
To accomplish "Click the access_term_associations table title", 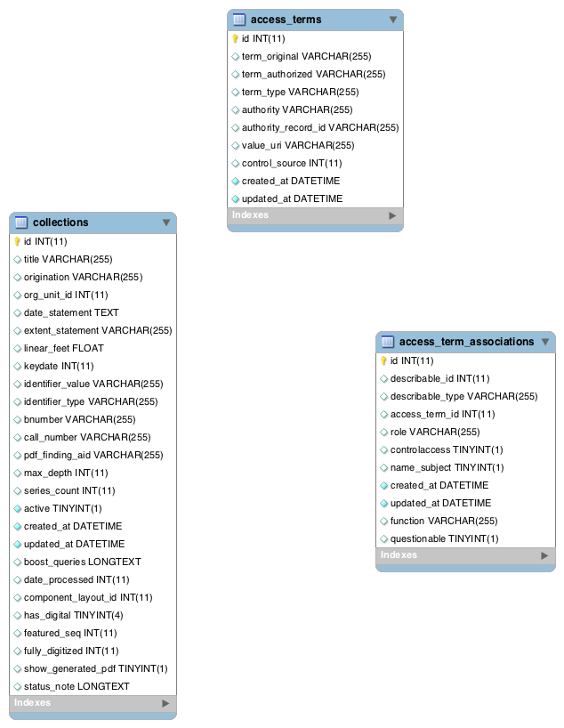I will point(466,342).
